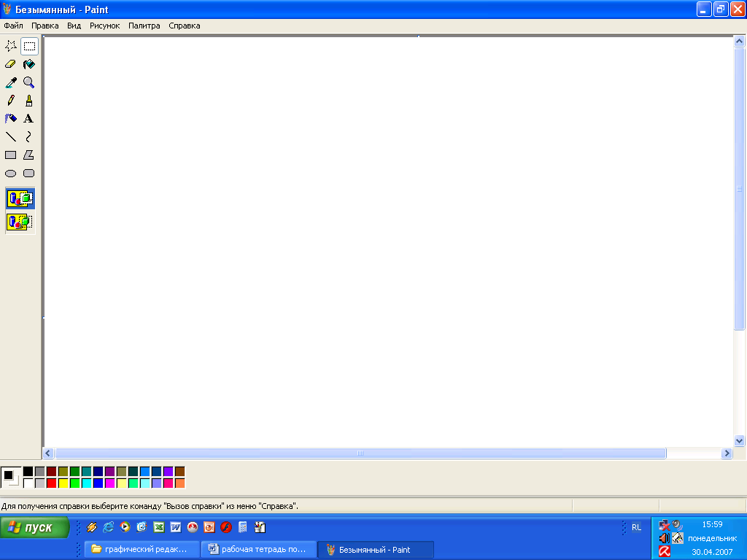This screenshot has height=560, width=747.
Task: Click vertical scrollbar down arrow
Action: tap(739, 441)
